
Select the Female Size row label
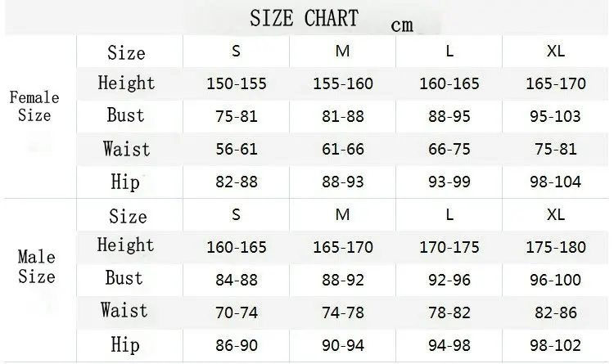34,106
